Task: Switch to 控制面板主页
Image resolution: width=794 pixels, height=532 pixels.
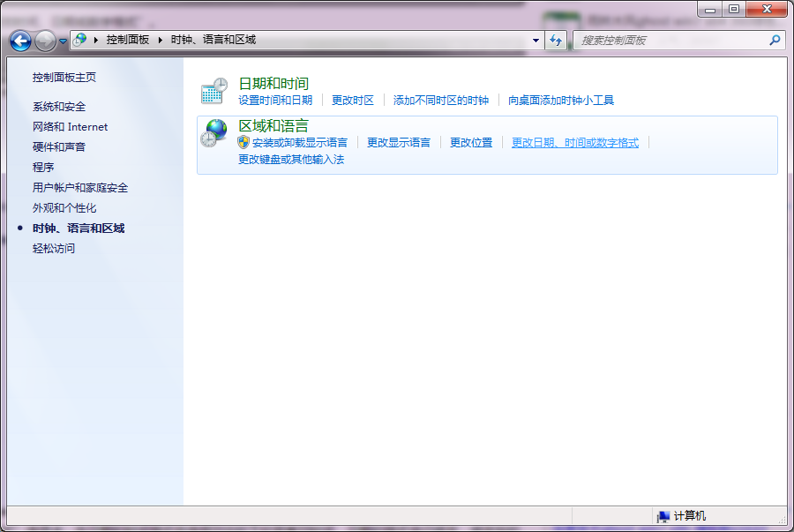Action: tap(63, 77)
